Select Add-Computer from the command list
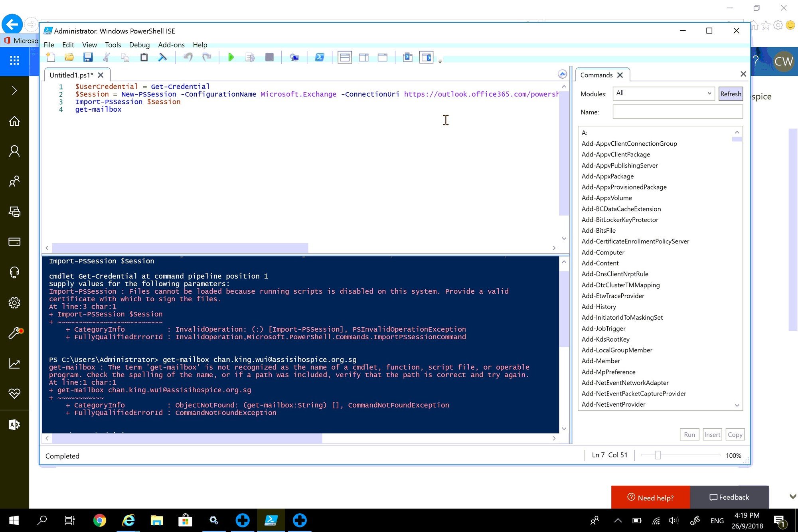Viewport: 798px width, 532px height. tap(603, 252)
